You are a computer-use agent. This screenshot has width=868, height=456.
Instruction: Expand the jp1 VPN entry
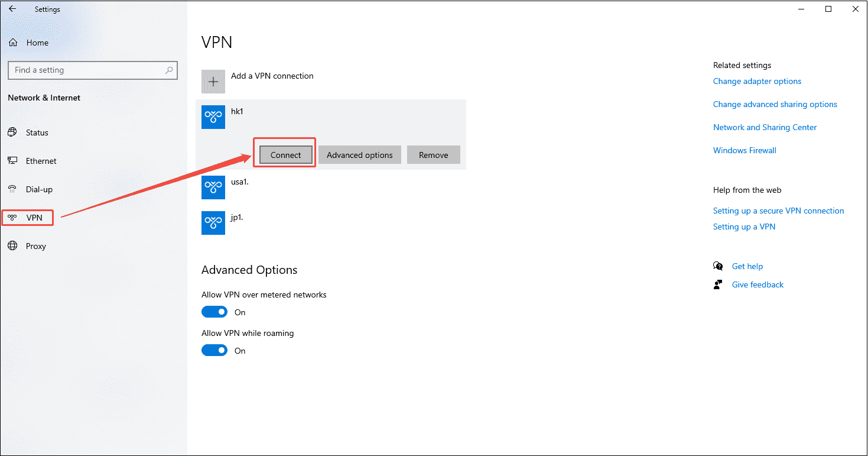click(x=295, y=223)
